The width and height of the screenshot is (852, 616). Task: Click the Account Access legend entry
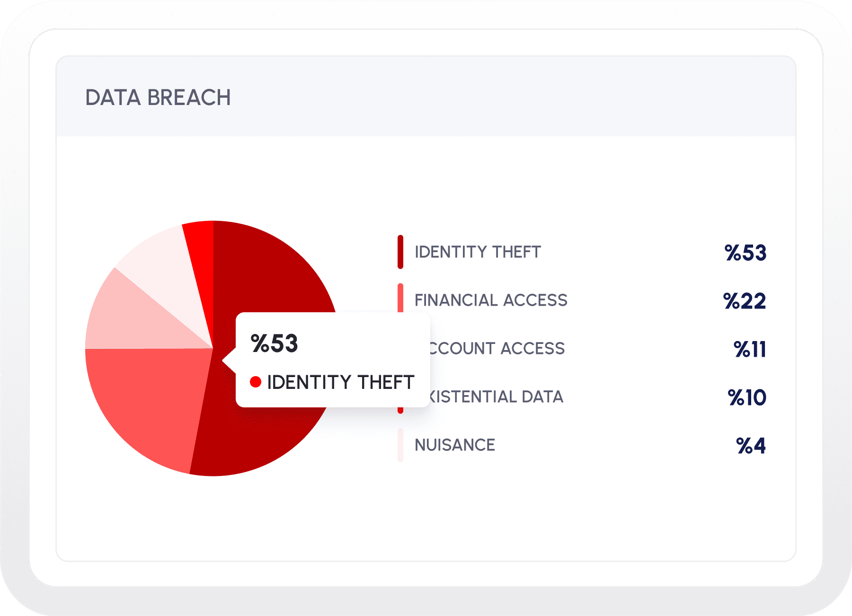(497, 349)
